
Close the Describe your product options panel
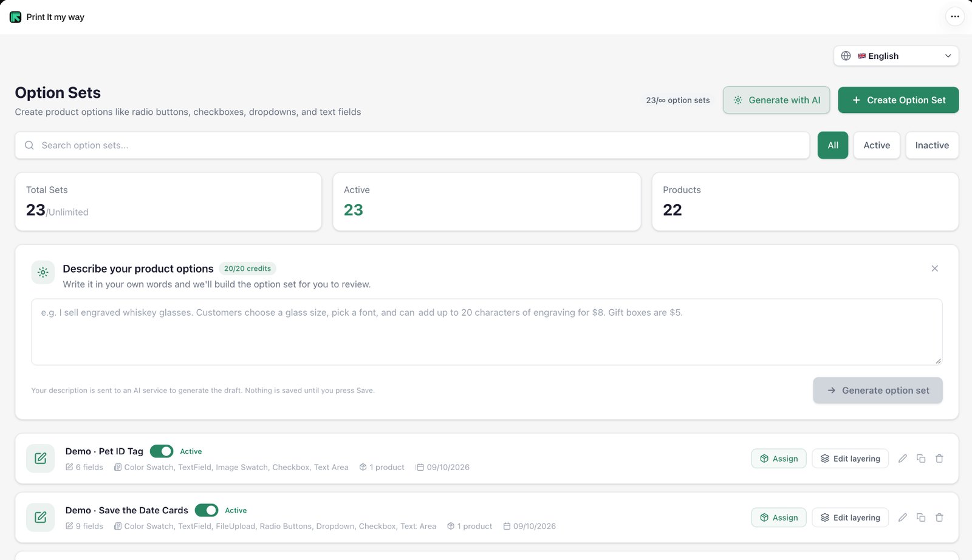[x=934, y=268]
